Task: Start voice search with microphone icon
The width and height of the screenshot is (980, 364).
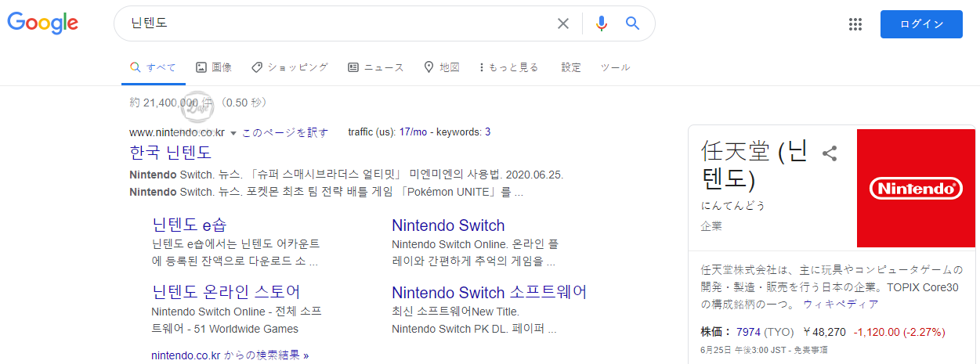Action: coord(602,23)
